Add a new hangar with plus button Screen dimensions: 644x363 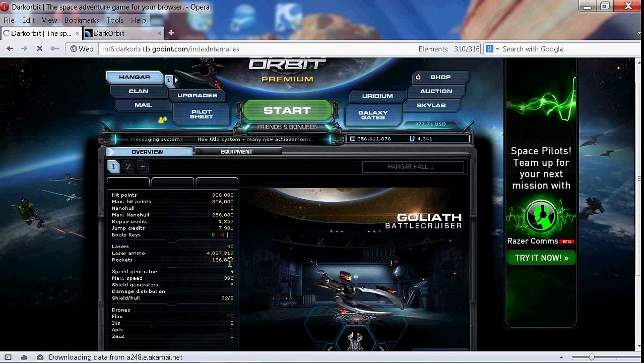tap(143, 166)
